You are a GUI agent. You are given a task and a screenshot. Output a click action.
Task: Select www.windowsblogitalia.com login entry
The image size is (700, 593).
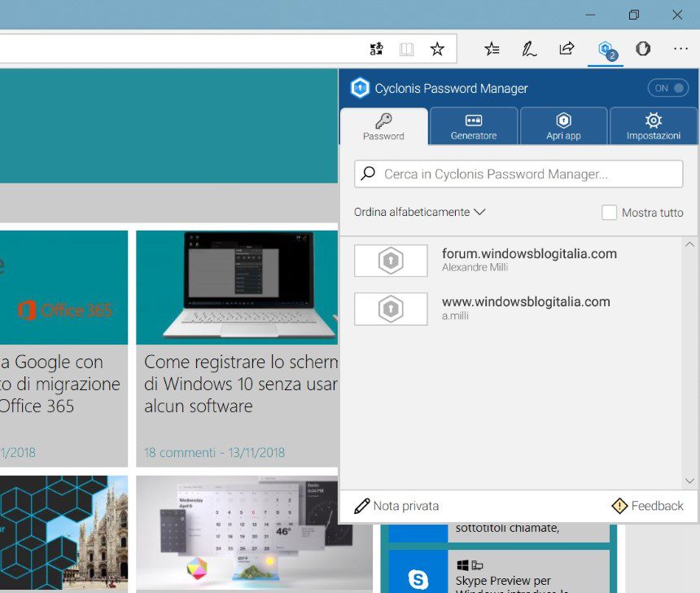[510, 309]
